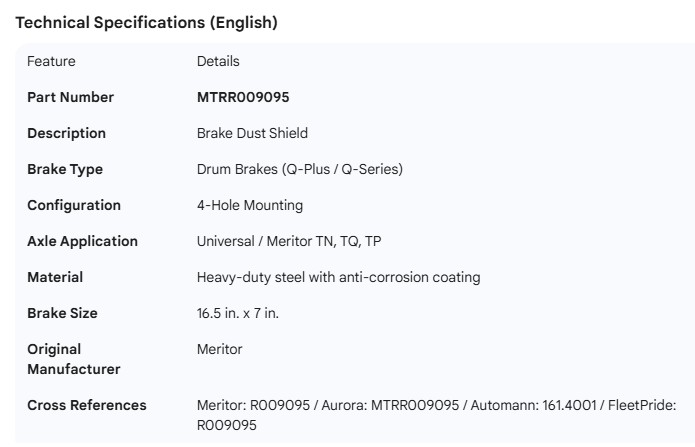Click the Details column header
The width and height of the screenshot is (695, 447).
point(218,61)
